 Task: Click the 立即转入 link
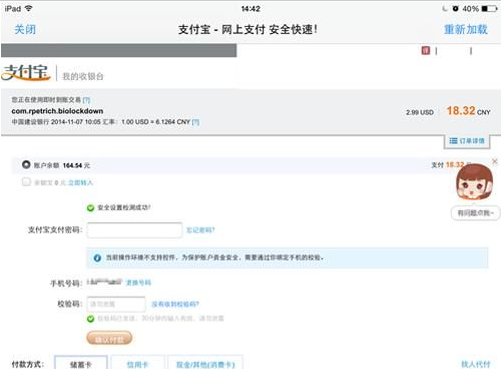pos(80,183)
